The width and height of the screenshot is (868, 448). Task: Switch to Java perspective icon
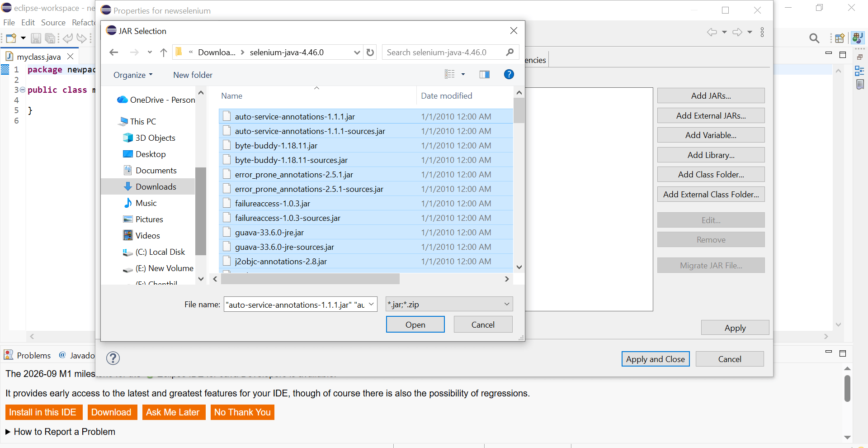click(858, 38)
